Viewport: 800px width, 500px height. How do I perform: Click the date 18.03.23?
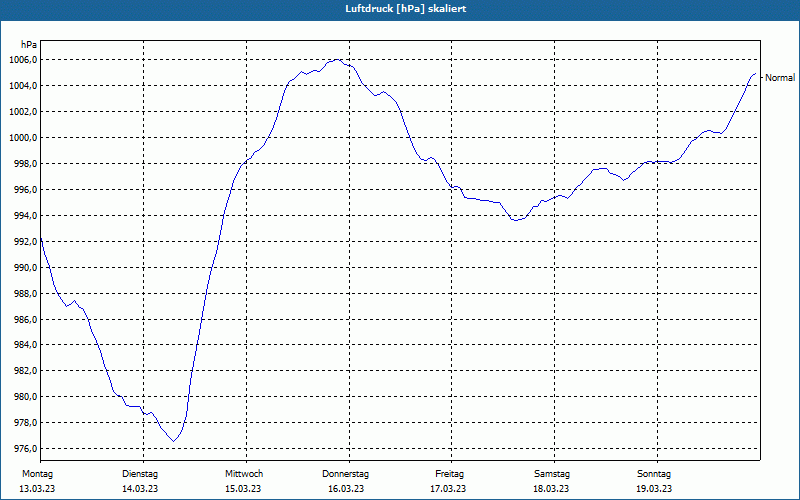coord(551,489)
